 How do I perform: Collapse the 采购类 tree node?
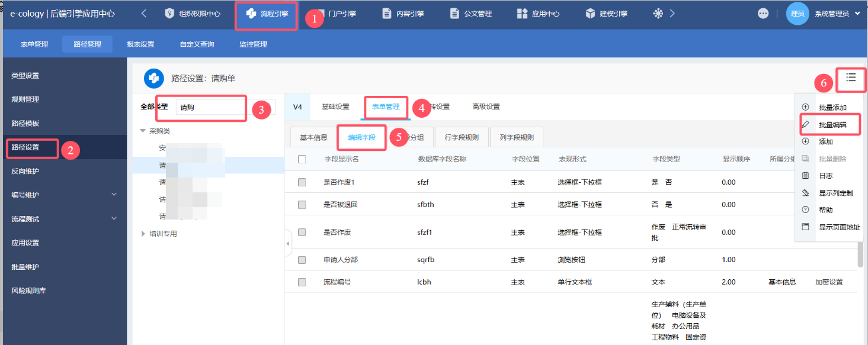coord(143,131)
